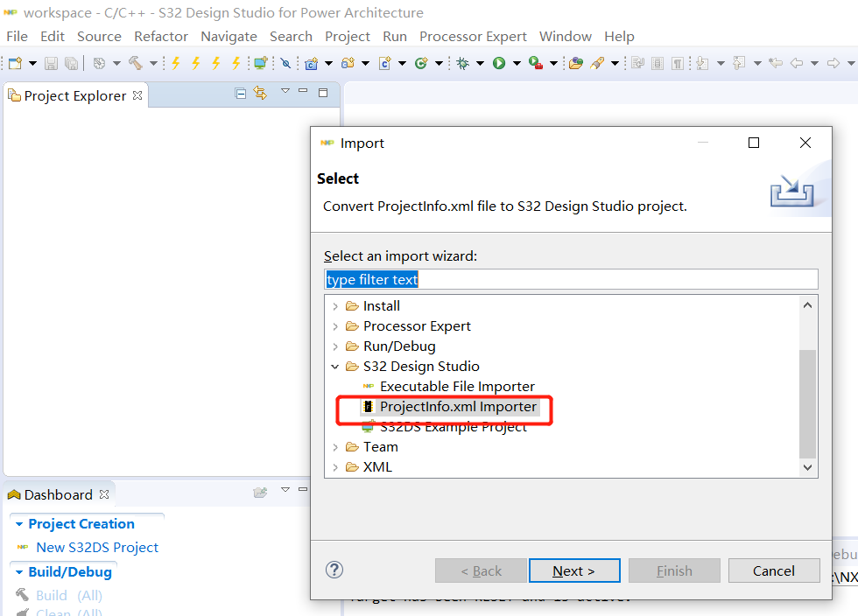Collapse the Build/Debug section
This screenshot has width=858, height=616.
pos(19,572)
